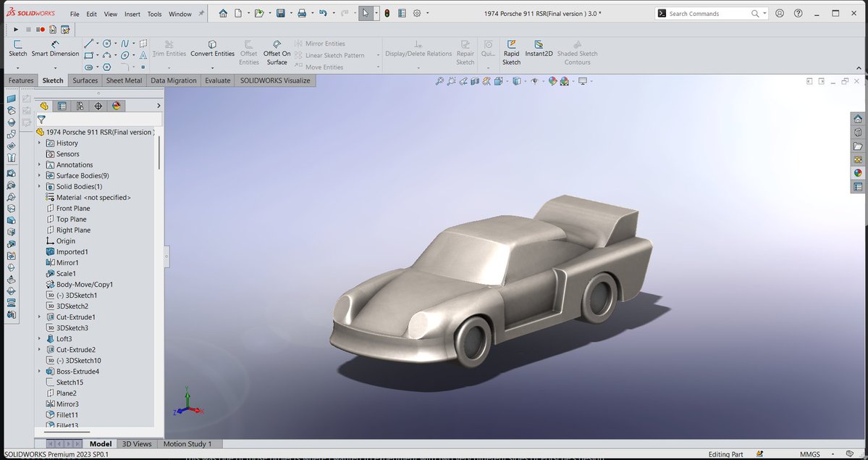Expand the Cut-Extrude1 feature
The width and height of the screenshot is (868, 460).
(39, 317)
